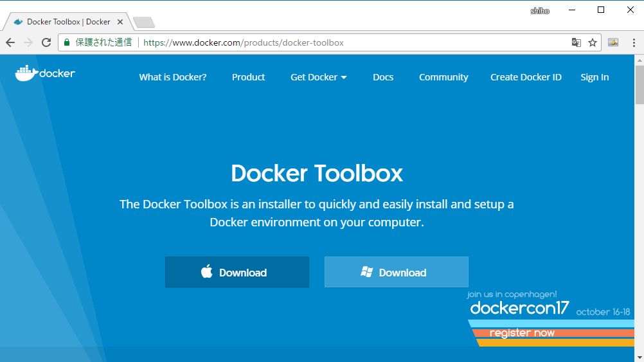Open the What is Docker? menu item
This screenshot has height=362, width=644.
pyautogui.click(x=172, y=77)
